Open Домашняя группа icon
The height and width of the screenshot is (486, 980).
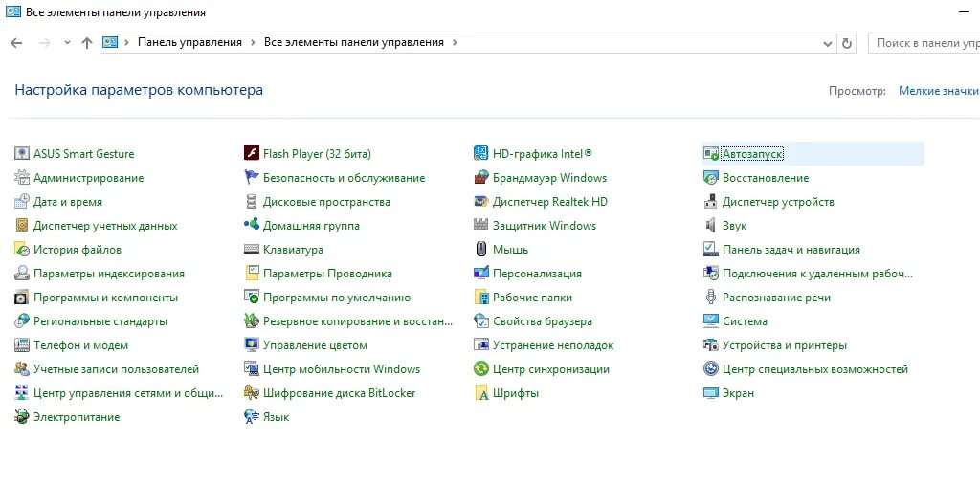252,226
